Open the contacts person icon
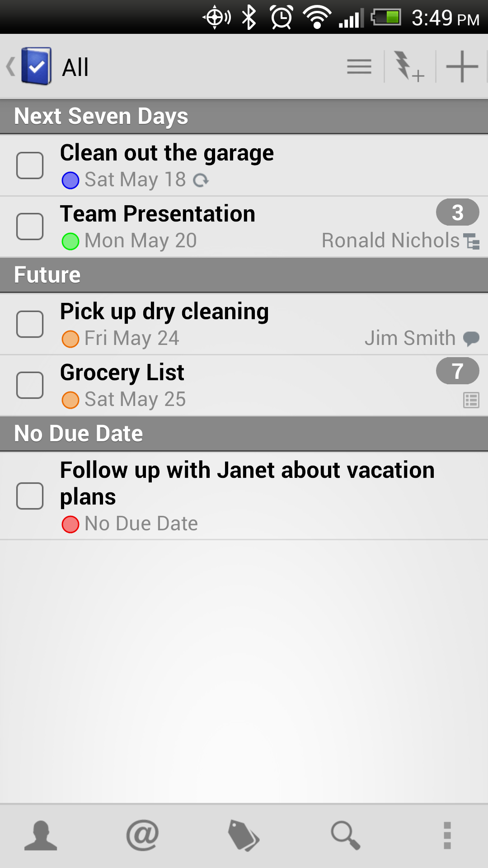The width and height of the screenshot is (488, 868). 41,835
